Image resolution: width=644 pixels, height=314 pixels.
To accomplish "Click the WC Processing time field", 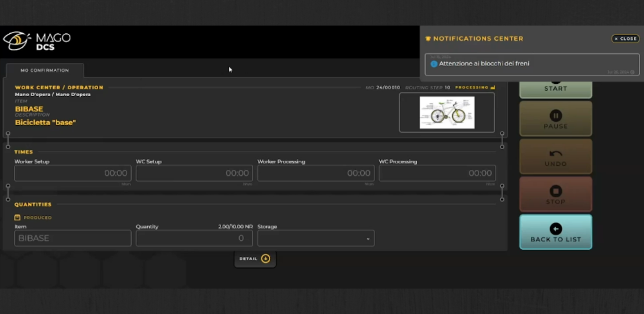I will click(x=437, y=173).
